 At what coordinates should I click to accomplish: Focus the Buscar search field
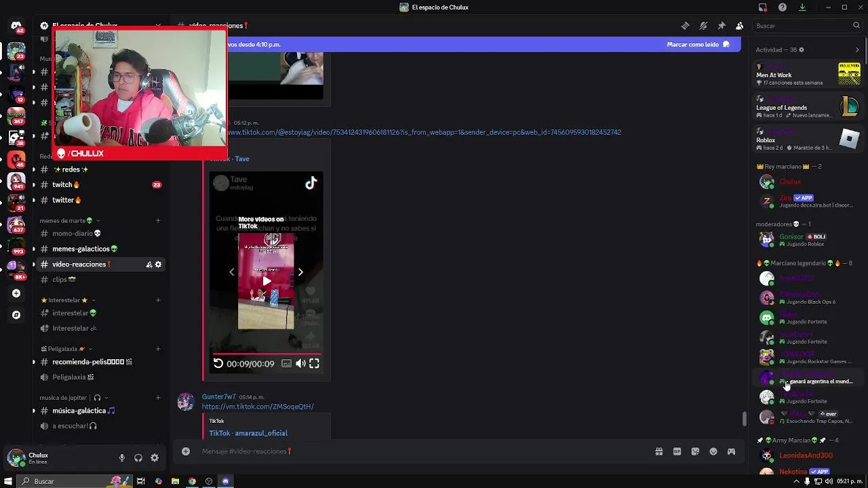coord(807,26)
